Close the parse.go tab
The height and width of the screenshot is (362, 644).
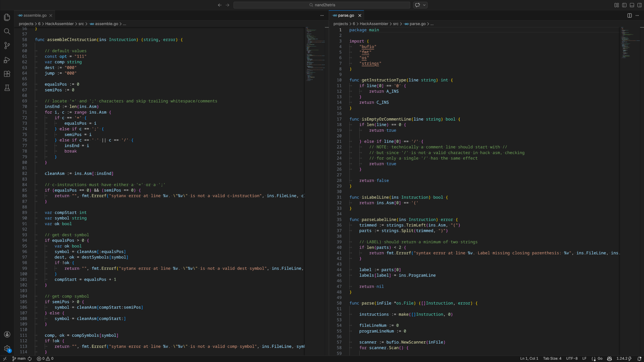coord(360,15)
